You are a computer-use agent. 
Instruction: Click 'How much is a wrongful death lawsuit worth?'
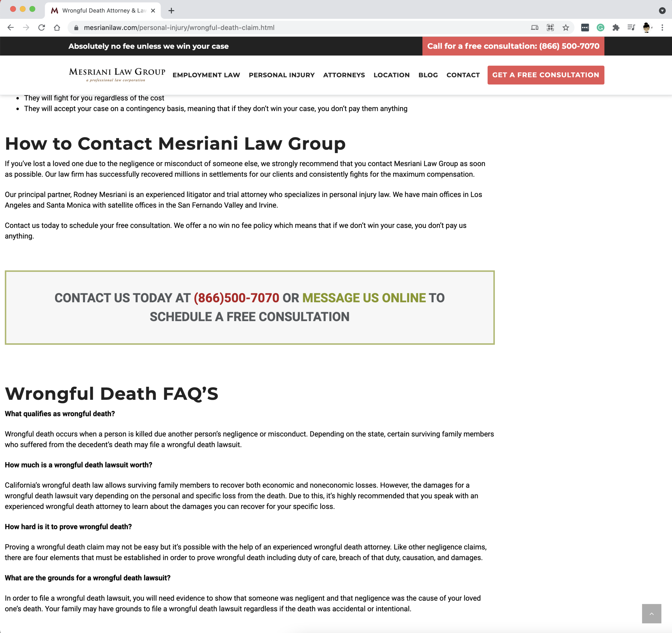[x=78, y=465]
